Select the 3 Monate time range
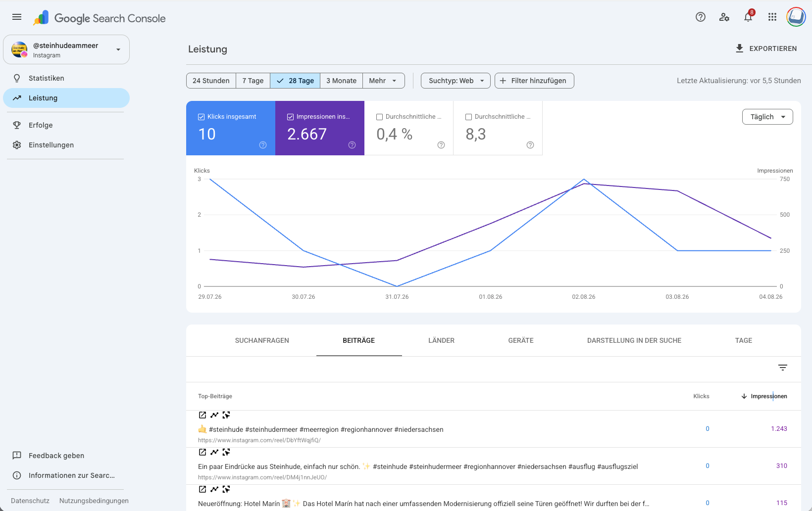Screen dimensions: 812x511 click(341, 81)
